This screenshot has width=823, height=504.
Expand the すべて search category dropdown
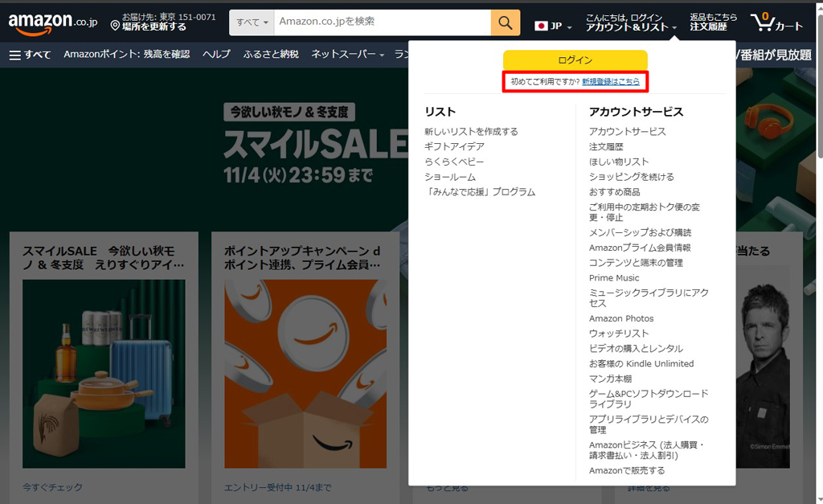[252, 23]
